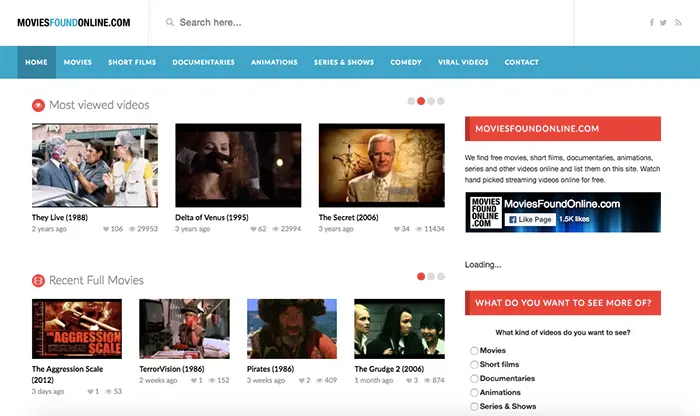Open The Secret video thumbnail
Viewport: 700px width, 416px height.
click(x=382, y=165)
